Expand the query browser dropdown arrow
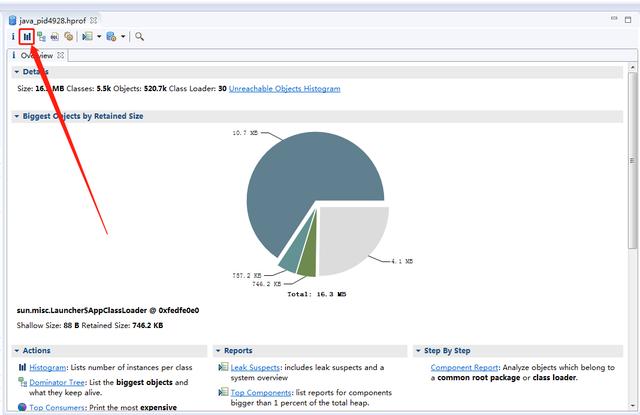Image resolution: width=640 pixels, height=415 pixels. click(x=123, y=37)
